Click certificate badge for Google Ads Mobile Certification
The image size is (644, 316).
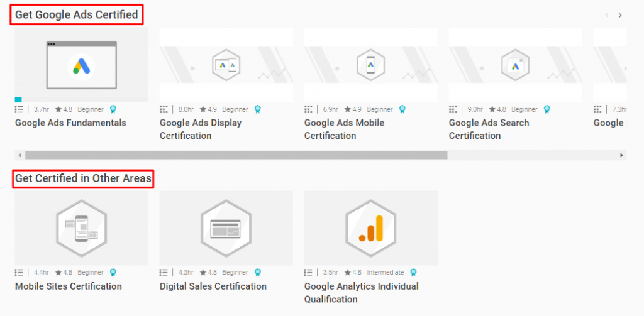pos(402,109)
